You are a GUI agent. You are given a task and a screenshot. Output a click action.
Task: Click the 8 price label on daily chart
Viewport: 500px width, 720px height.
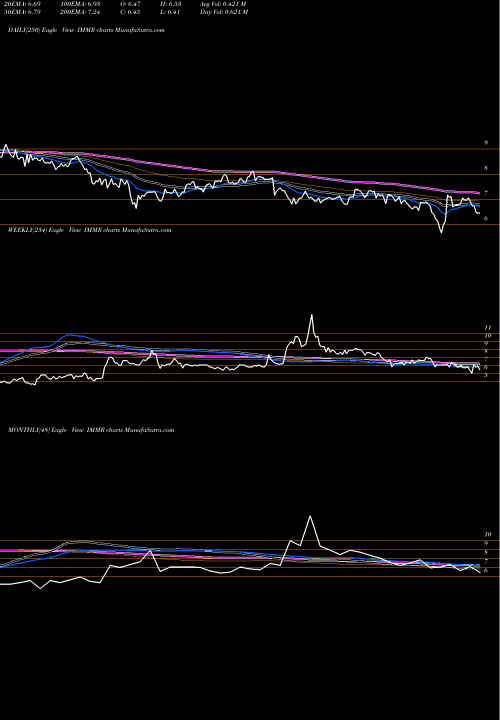(486, 168)
